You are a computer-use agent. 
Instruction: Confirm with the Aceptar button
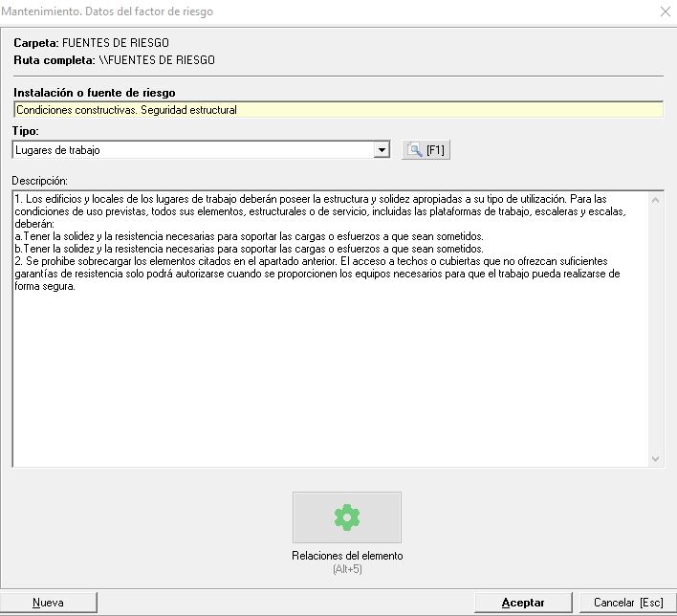click(523, 603)
